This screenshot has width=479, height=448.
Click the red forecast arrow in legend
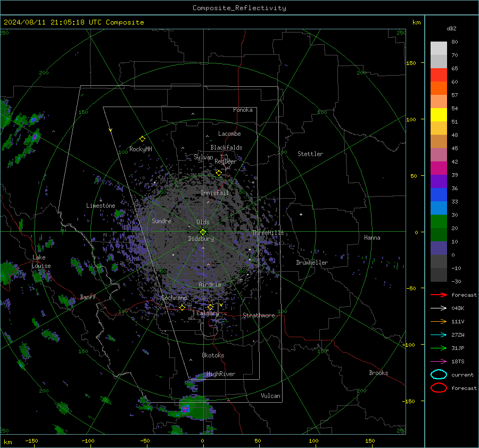[x=439, y=295]
